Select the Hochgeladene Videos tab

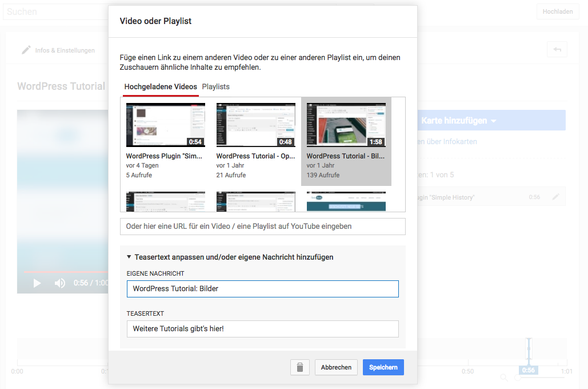pyautogui.click(x=161, y=87)
